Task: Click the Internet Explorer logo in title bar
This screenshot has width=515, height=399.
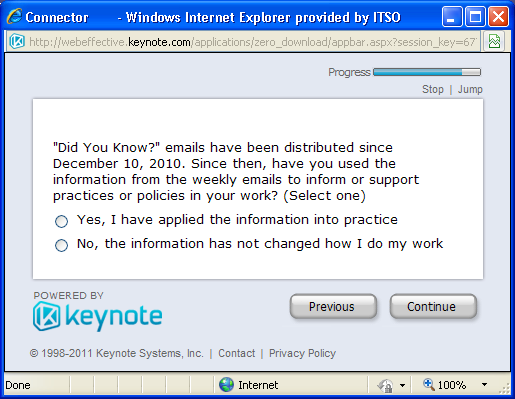Action: click(x=15, y=16)
